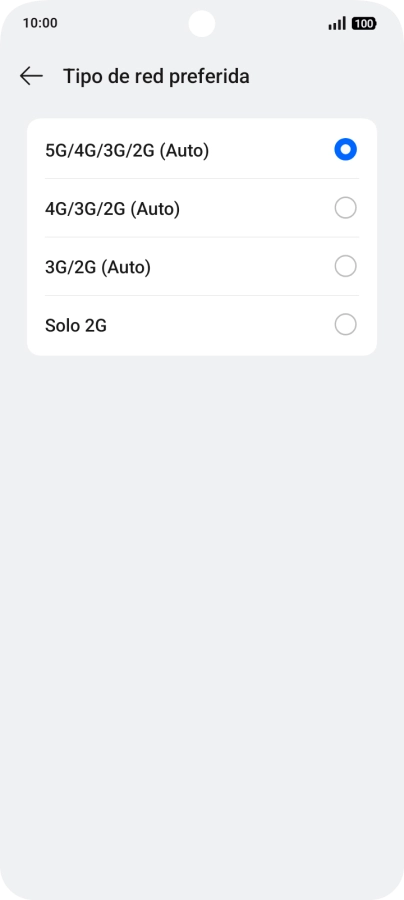The height and width of the screenshot is (900, 404).
Task: Tap the front camera cutout circle
Action: (202, 24)
